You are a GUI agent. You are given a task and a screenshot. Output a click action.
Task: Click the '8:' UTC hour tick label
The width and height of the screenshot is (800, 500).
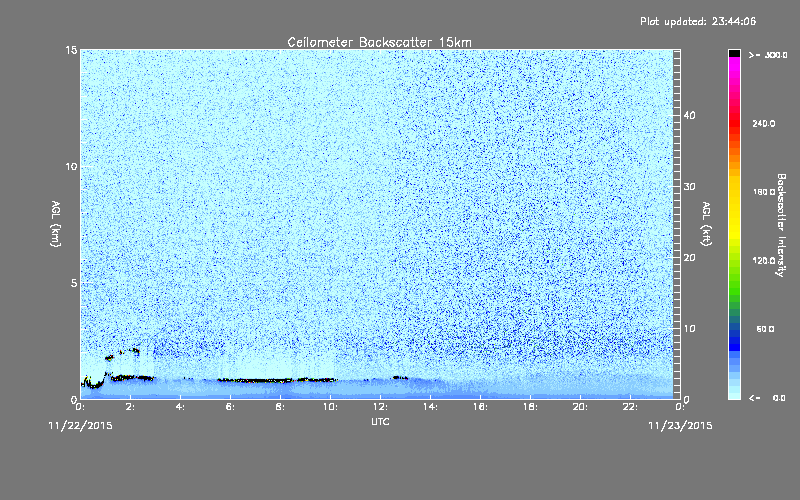(x=281, y=407)
